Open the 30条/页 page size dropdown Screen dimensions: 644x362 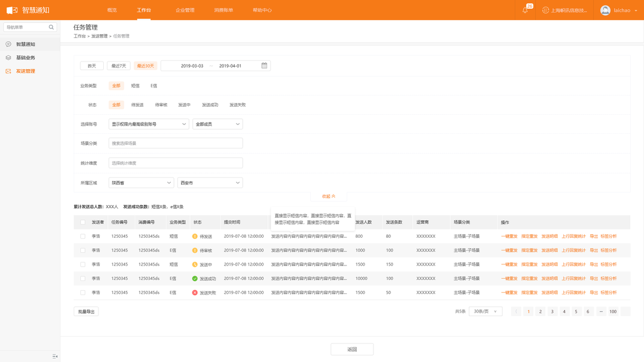pyautogui.click(x=485, y=311)
